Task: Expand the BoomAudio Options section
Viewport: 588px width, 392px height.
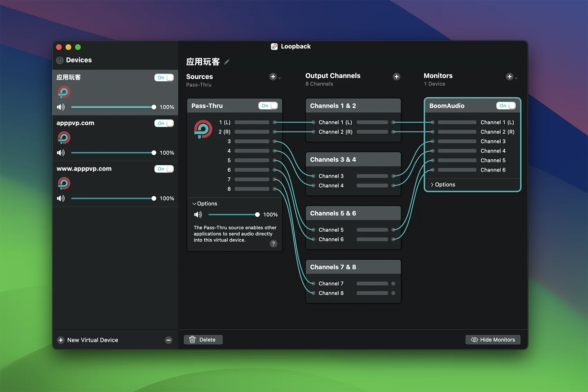Action: (x=443, y=185)
